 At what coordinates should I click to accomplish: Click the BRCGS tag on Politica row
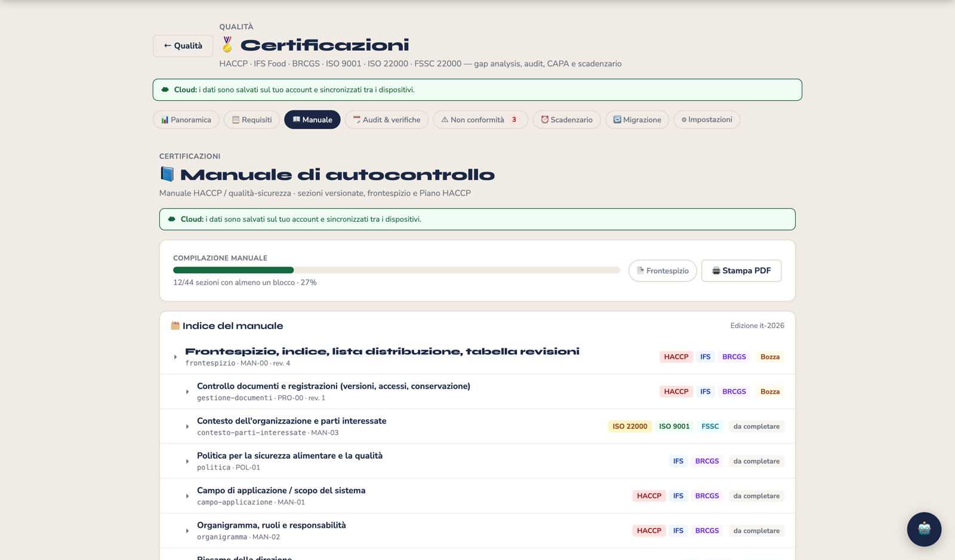tap(707, 461)
